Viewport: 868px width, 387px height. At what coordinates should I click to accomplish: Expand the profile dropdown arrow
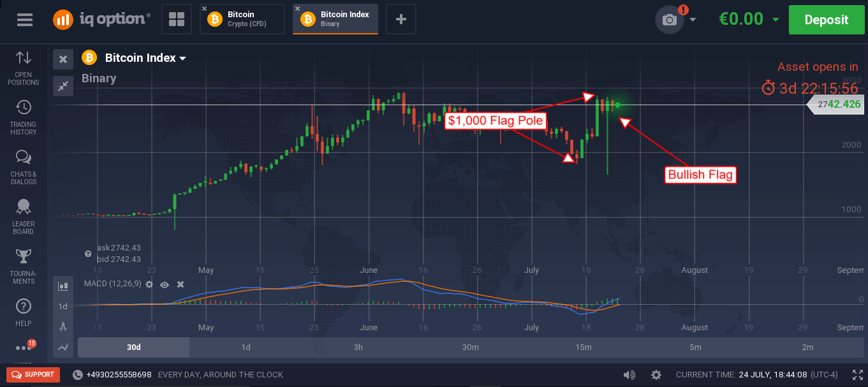coord(693,20)
